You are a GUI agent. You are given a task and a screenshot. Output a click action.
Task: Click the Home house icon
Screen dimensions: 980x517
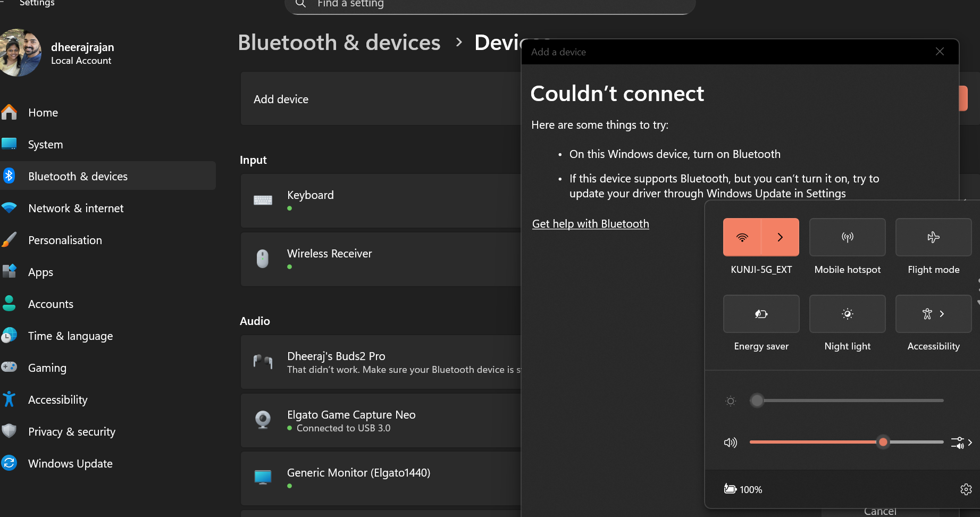pyautogui.click(x=9, y=112)
